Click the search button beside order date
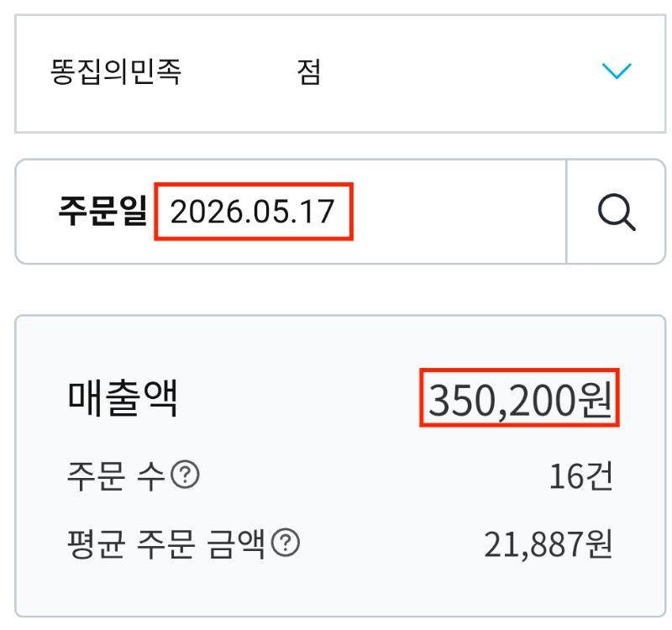The height and width of the screenshot is (630, 672). click(x=617, y=212)
